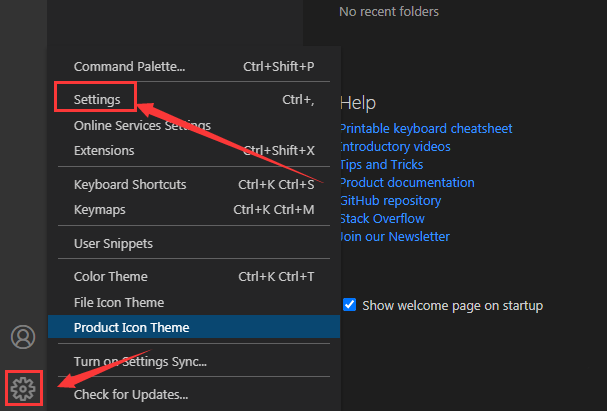This screenshot has height=411, width=607.
Task: Select File Icon Theme option
Action: coord(119,302)
